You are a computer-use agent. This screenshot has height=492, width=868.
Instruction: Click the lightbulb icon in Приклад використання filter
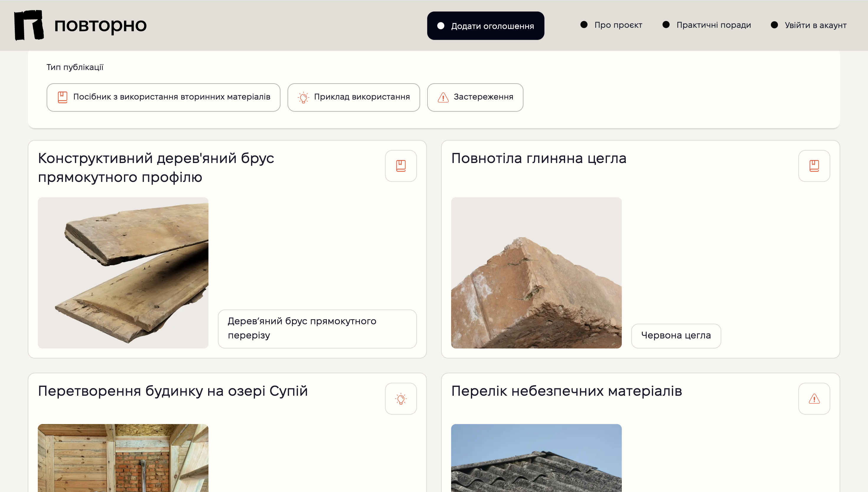click(303, 97)
